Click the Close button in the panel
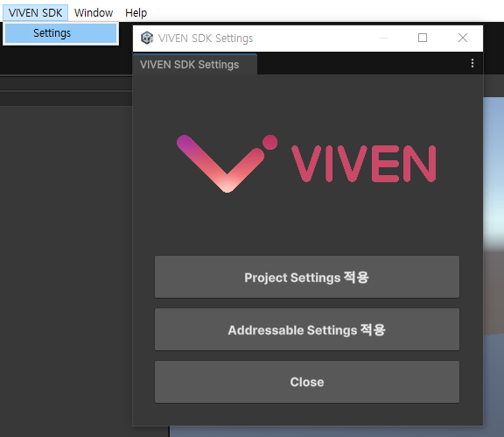504x437 pixels. click(307, 382)
